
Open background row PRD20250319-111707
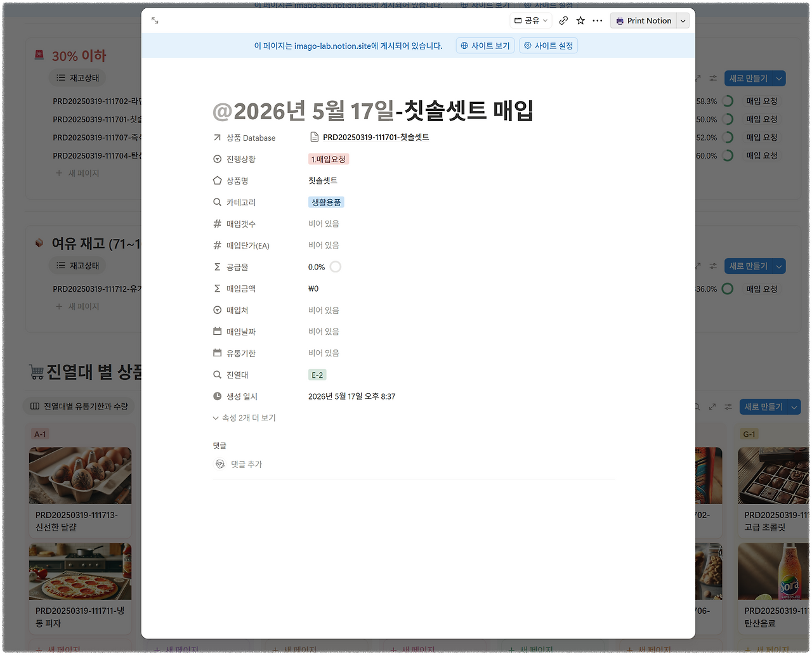point(97,138)
